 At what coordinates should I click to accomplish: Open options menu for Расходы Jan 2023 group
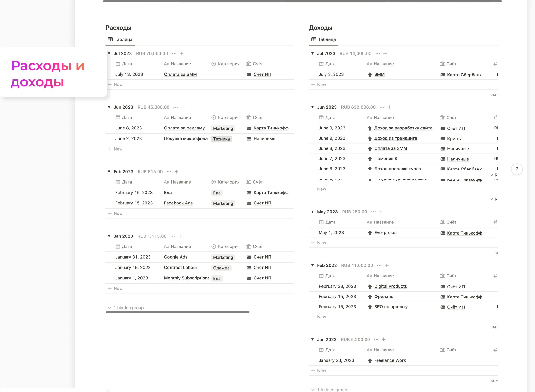click(x=173, y=236)
